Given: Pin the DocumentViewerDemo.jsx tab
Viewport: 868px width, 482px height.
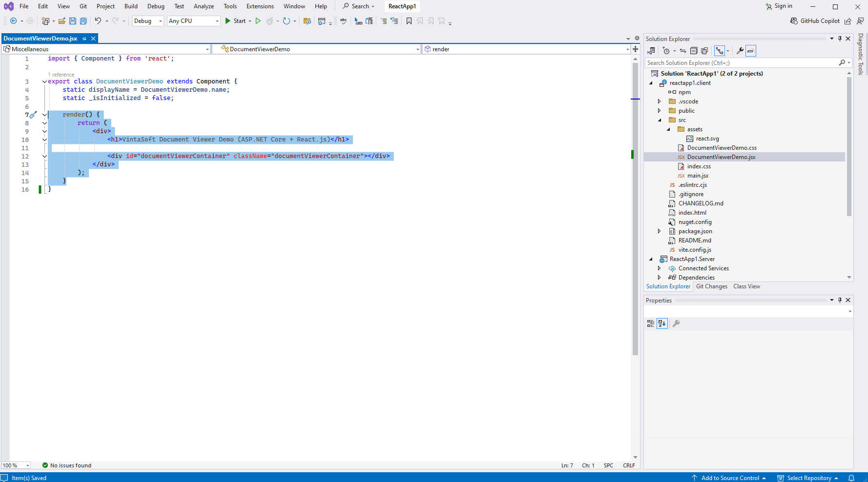Looking at the screenshot, I should (x=84, y=39).
